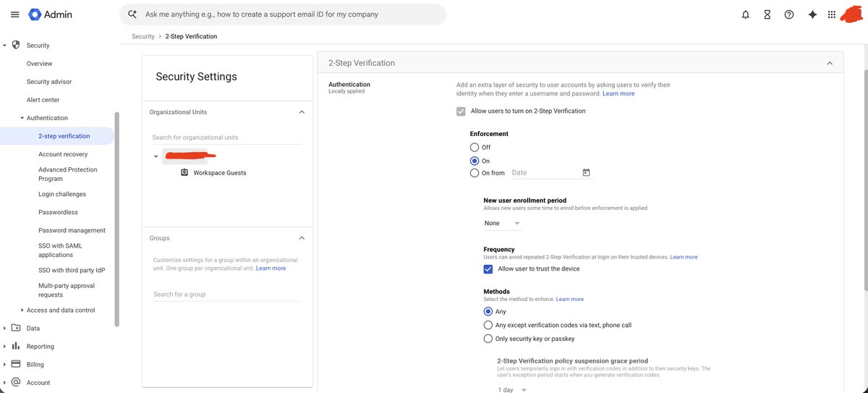Open Passwordless settings
Screen dimensions: 868x393
click(x=58, y=212)
